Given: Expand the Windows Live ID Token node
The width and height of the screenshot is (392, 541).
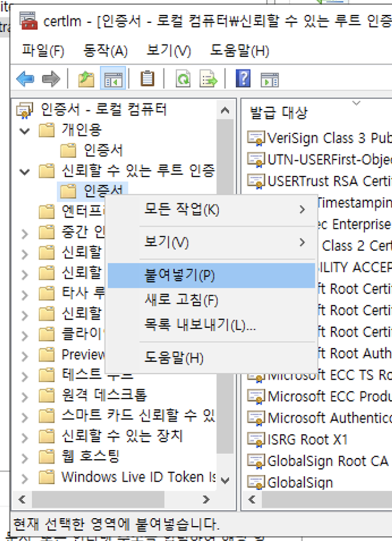Looking at the screenshot, I should [x=24, y=479].
